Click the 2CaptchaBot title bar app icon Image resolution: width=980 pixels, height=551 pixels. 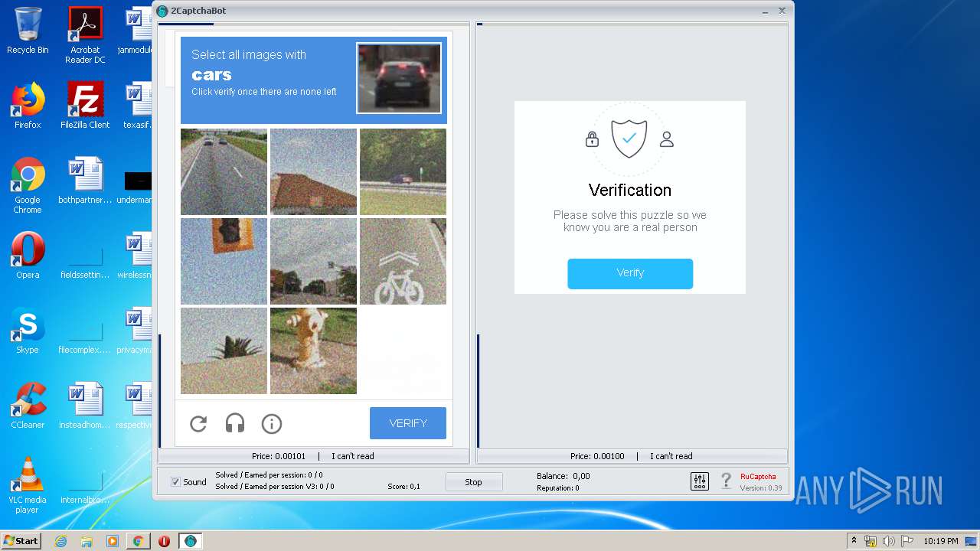162,11
